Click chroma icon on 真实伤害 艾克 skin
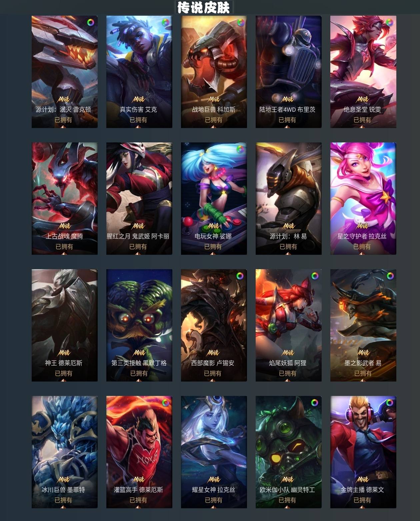Image resolution: width=420 pixels, height=521 pixels. tap(165, 22)
